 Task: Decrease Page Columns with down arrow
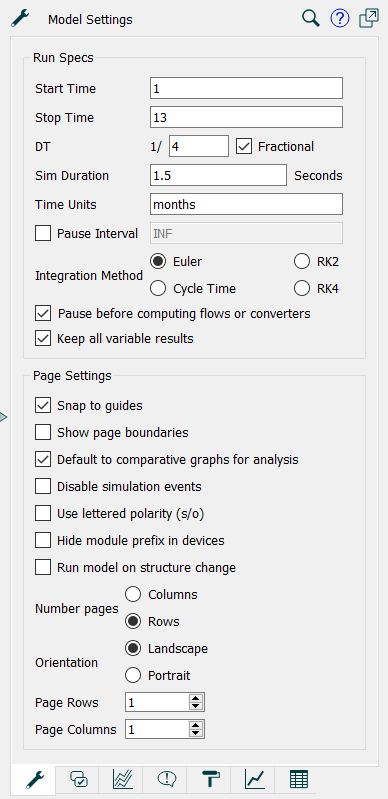click(x=195, y=734)
